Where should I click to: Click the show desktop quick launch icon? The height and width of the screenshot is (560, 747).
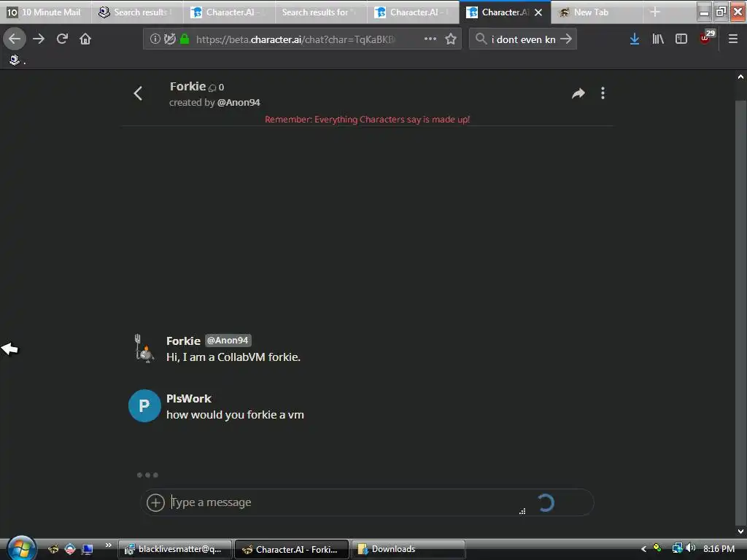(x=87, y=549)
